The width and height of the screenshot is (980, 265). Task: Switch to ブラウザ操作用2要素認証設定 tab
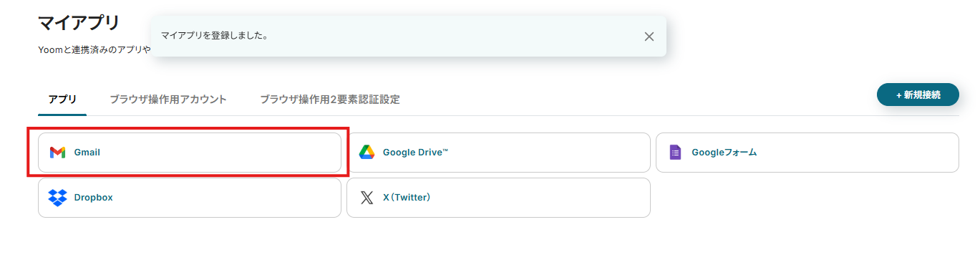330,100
